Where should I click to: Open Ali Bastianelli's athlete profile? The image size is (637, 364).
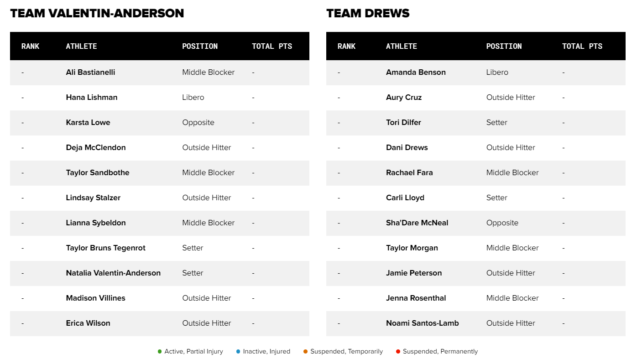pyautogui.click(x=90, y=72)
